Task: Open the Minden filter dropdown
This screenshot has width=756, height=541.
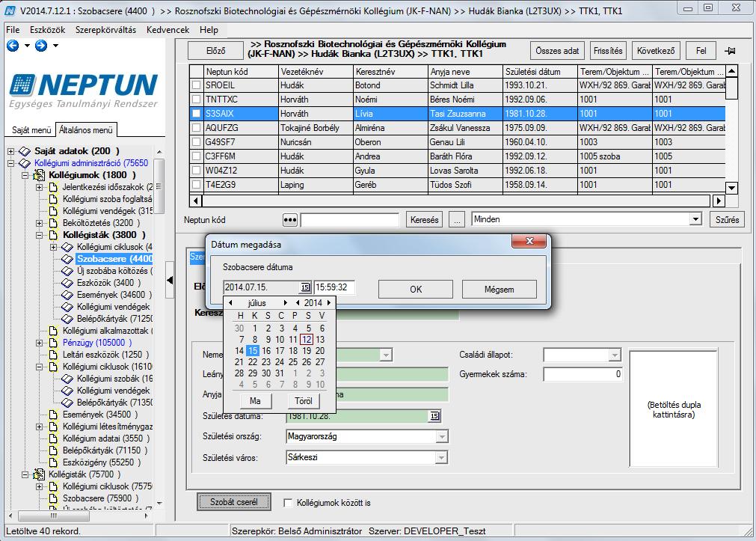Action: point(695,219)
